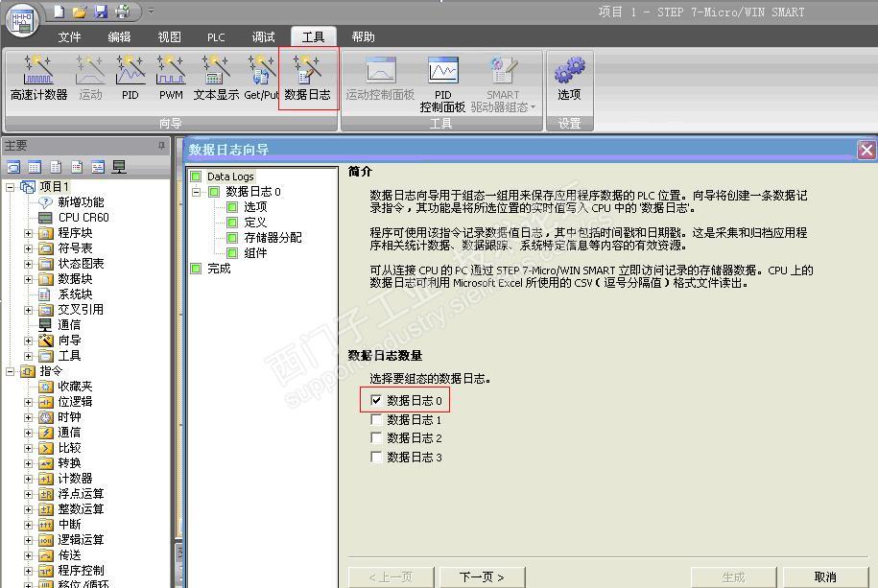Select 完成 step in wizard tree
The image size is (878, 588).
tap(219, 269)
